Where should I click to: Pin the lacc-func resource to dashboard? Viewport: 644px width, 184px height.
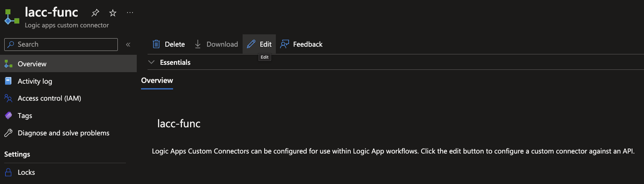coord(95,13)
